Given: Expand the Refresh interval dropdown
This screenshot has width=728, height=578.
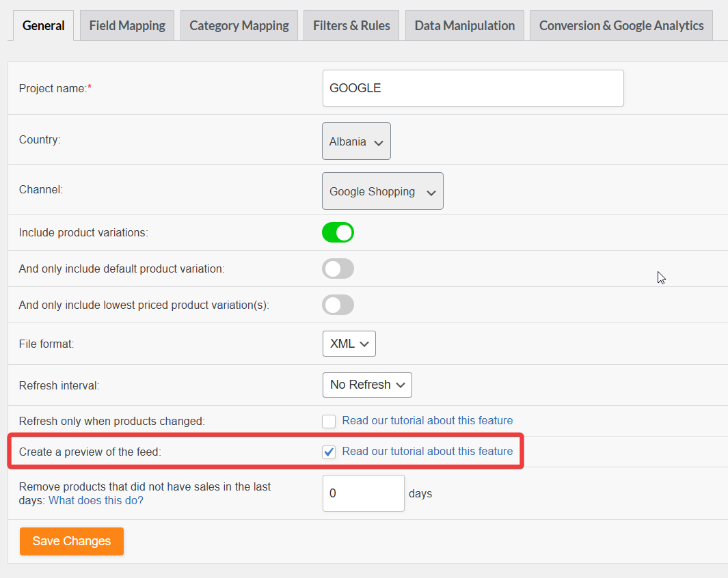Looking at the screenshot, I should [367, 385].
